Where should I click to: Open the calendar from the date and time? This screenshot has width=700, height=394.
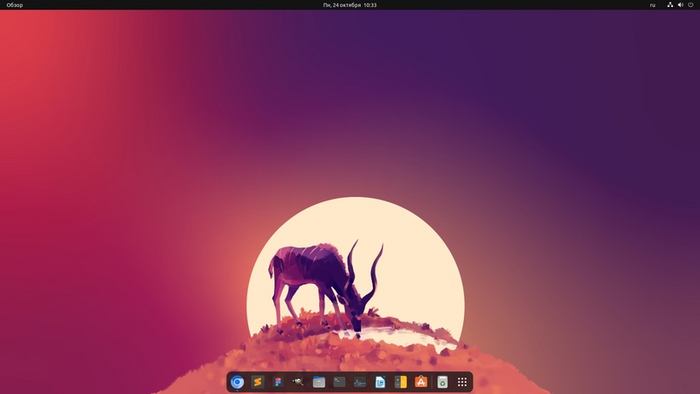coord(350,5)
